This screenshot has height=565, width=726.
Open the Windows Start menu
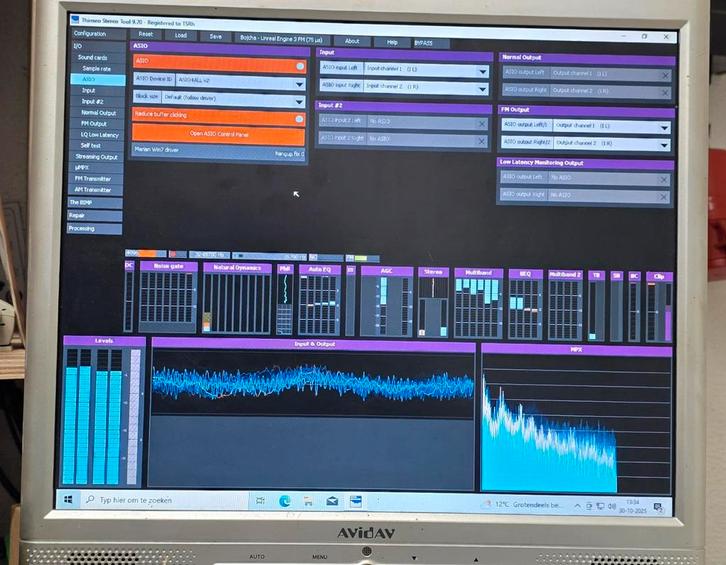(70, 498)
